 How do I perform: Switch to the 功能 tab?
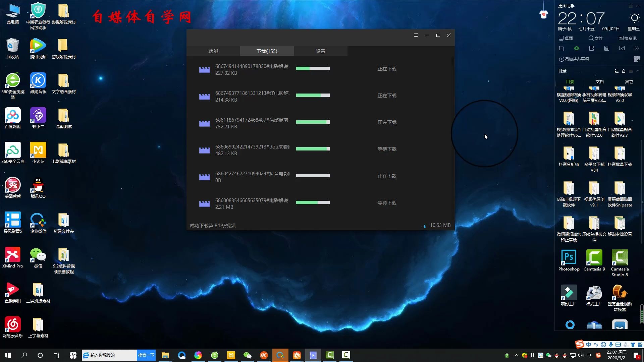click(x=213, y=51)
